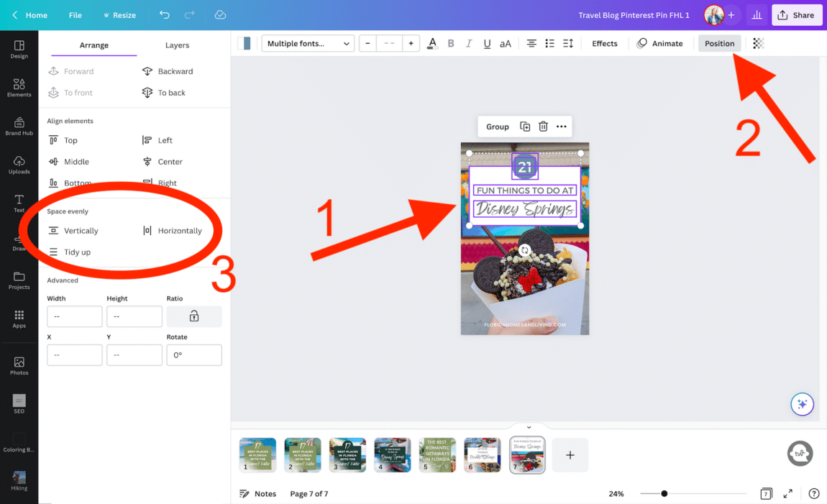Click the text color icon in the toolbar

coord(431,43)
